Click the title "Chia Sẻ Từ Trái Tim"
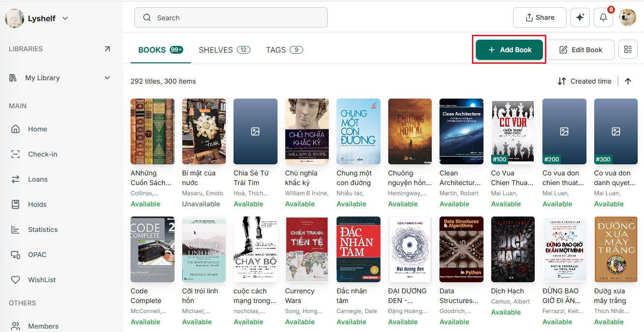Viewport: 644px width, 332px height. (251, 178)
